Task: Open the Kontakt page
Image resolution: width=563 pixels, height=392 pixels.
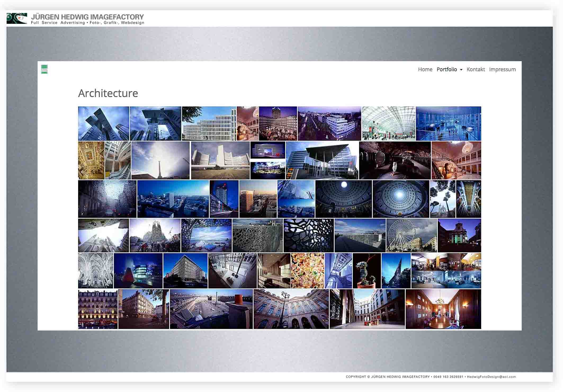Action: [x=475, y=69]
